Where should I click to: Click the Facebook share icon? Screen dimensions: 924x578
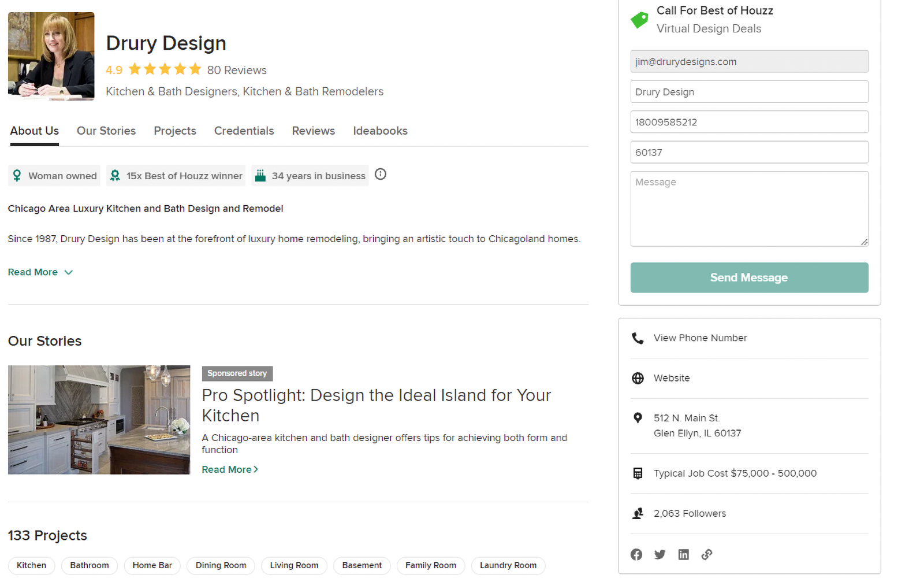(636, 554)
